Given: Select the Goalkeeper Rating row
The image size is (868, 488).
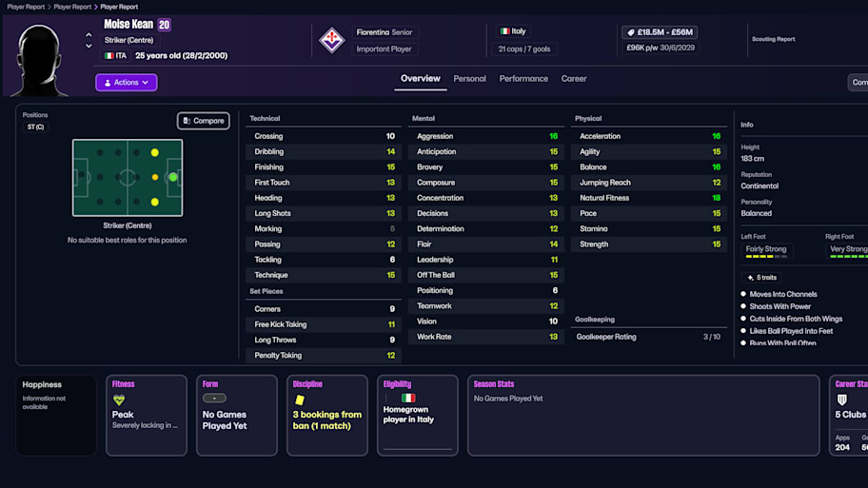Looking at the screenshot, I should 649,337.
